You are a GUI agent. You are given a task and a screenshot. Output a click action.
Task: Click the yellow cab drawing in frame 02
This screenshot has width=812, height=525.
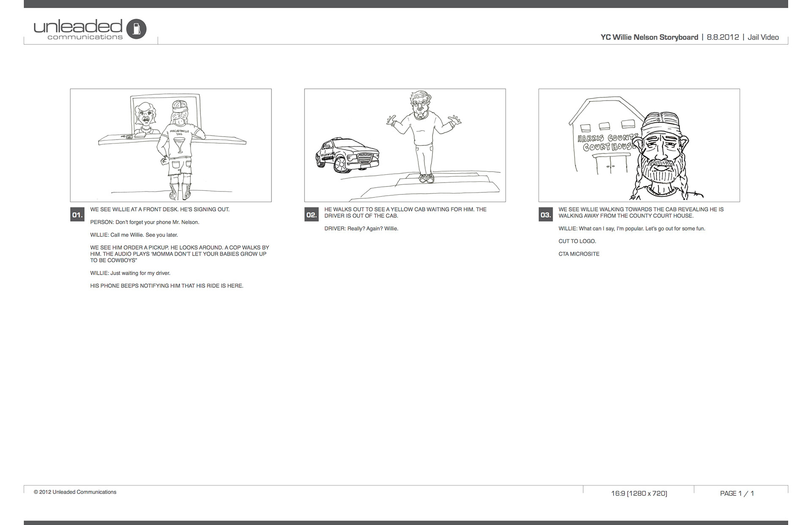(x=347, y=155)
